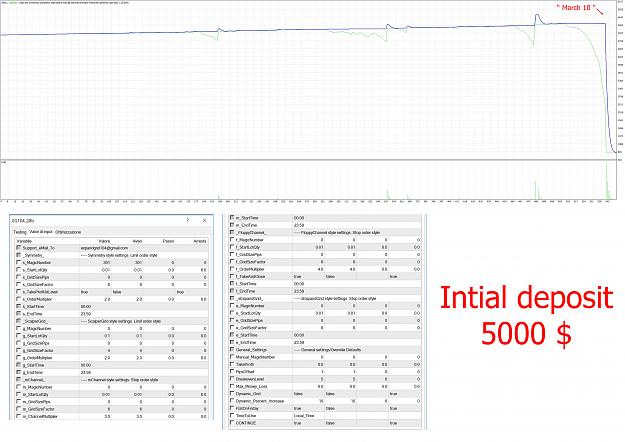Click the Dynamic_Percent_Increase value 10

pyautogui.click(x=320, y=401)
